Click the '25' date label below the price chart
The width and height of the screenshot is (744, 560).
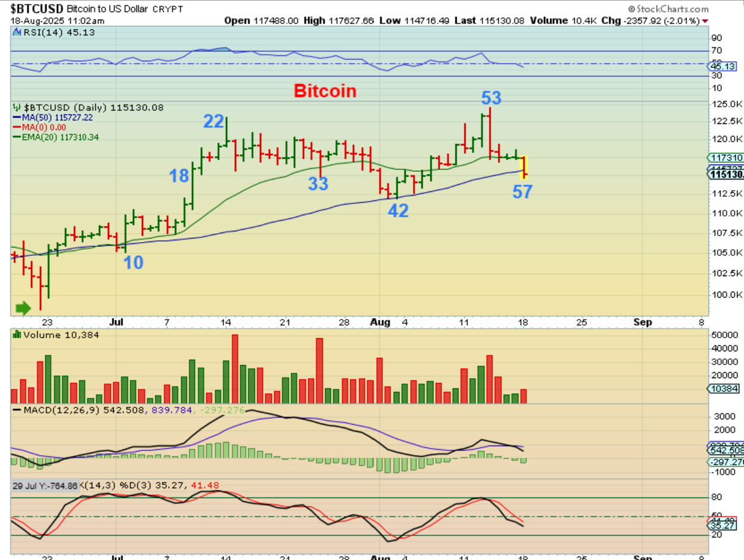pos(581,322)
